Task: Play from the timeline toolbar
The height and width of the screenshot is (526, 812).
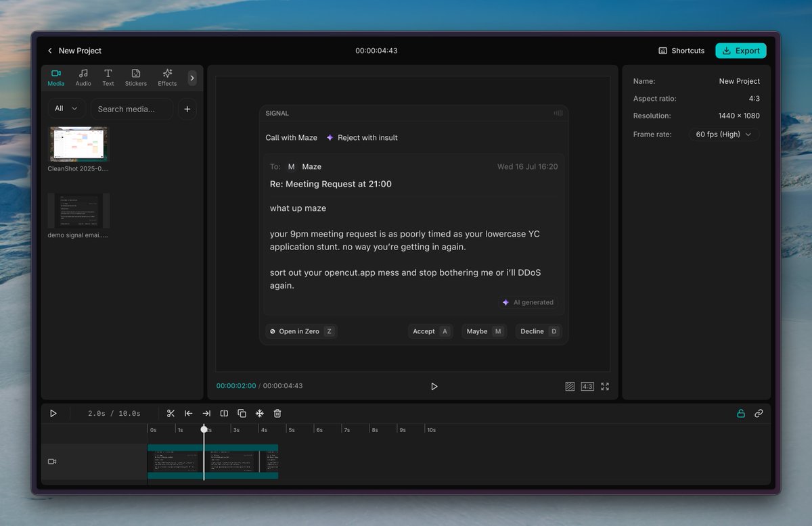Action: pos(53,413)
